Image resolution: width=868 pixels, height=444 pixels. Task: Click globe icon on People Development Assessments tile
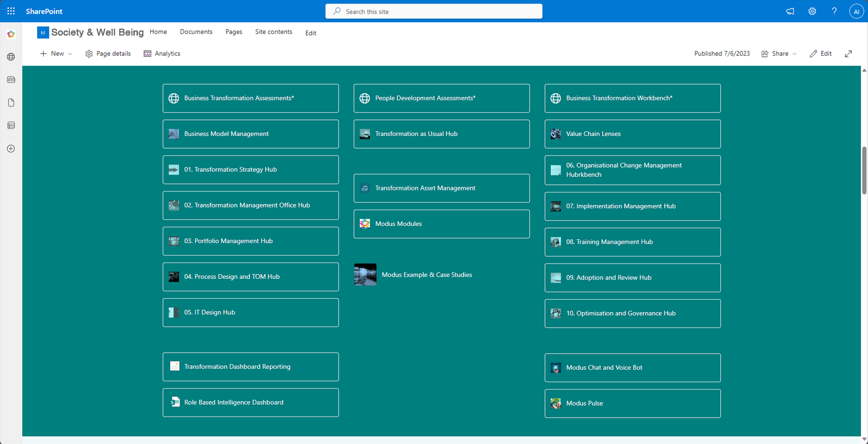tap(365, 98)
